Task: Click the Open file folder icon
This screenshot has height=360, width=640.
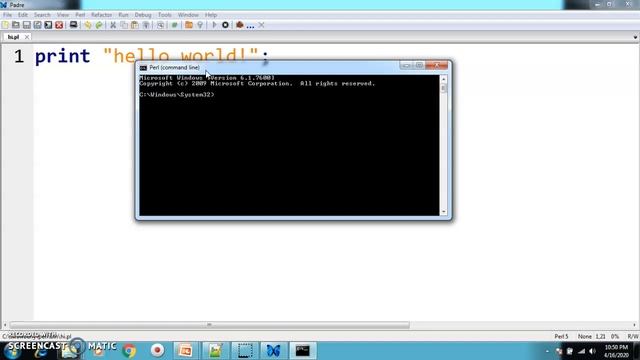Action: (x=16, y=25)
